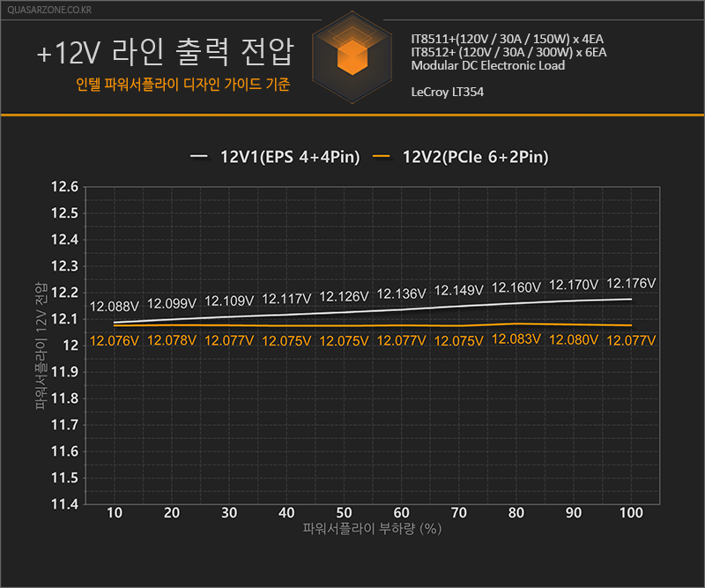705x588 pixels.
Task: Click the orange 12V2 legend line marker
Action: (382, 157)
